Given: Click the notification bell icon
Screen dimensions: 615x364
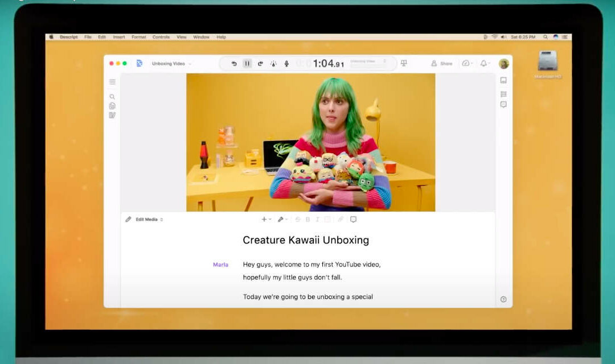Looking at the screenshot, I should [x=483, y=64].
